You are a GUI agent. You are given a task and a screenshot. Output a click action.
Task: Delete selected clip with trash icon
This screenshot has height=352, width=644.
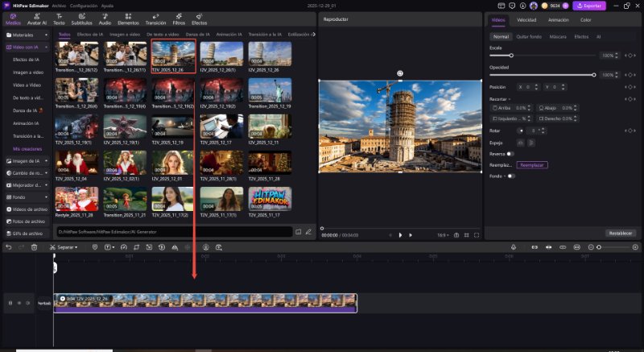pos(34,247)
